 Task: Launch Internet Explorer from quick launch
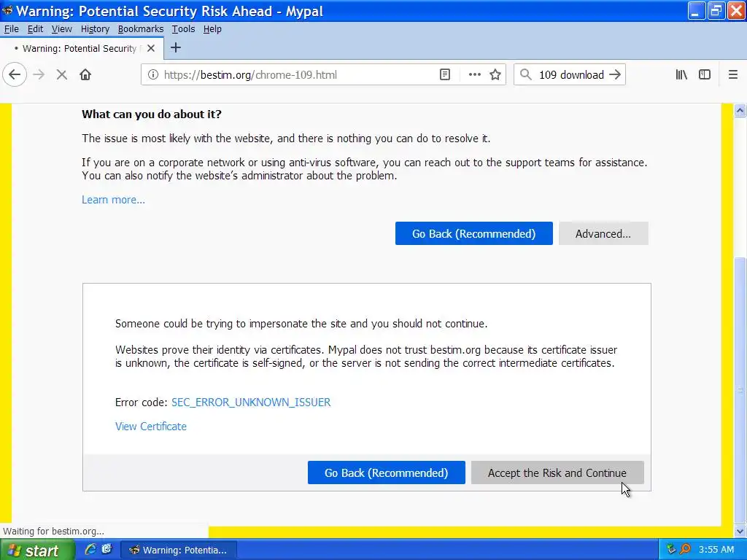pyautogui.click(x=90, y=550)
